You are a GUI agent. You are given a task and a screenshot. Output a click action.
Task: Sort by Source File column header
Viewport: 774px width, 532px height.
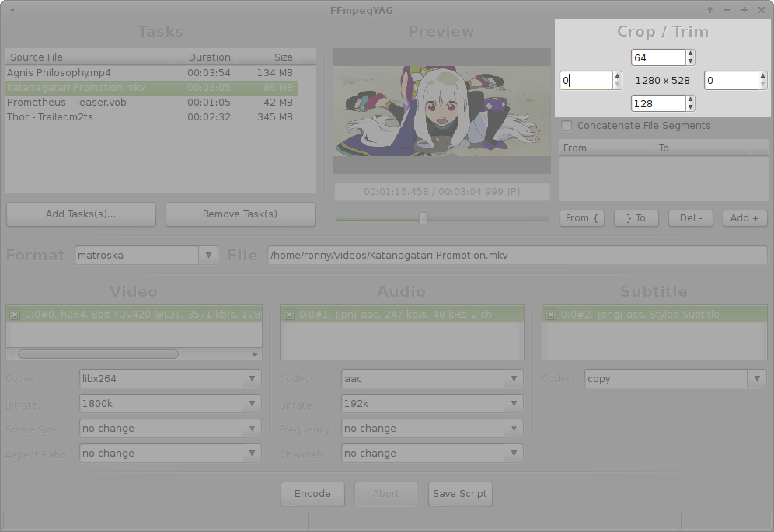[x=89, y=57]
